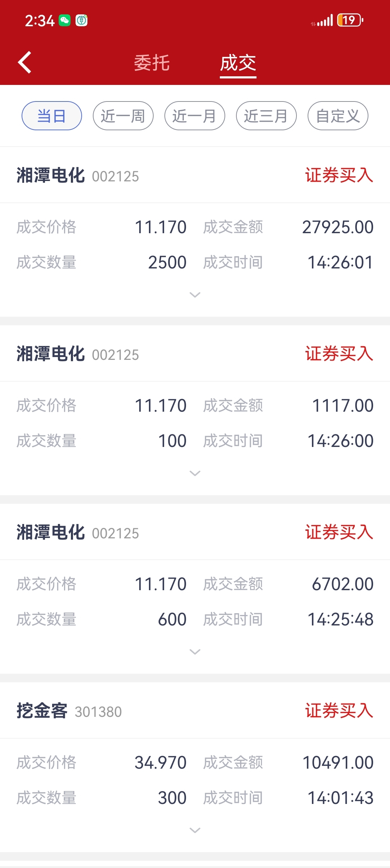The height and width of the screenshot is (868, 390).
Task: Expand details of 14:26:00 trade
Action: click(x=195, y=474)
